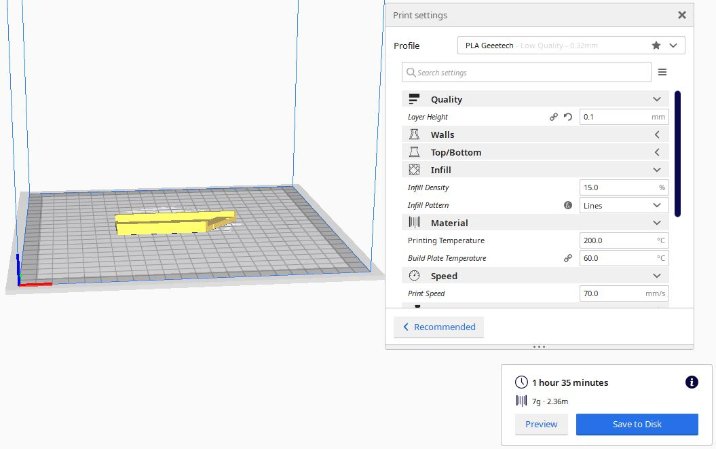Screen dimensions: 716x449
Task: Click the info icon beside Infill Pattern
Action: (x=567, y=205)
